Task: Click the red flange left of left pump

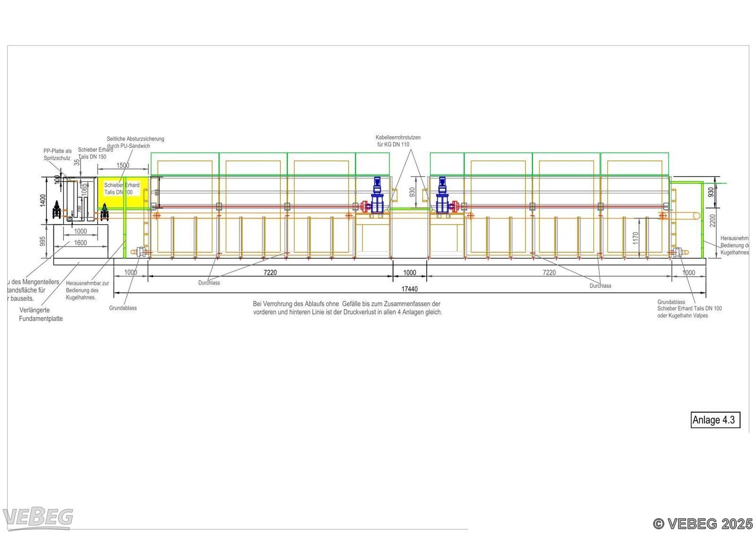Action: point(364,206)
